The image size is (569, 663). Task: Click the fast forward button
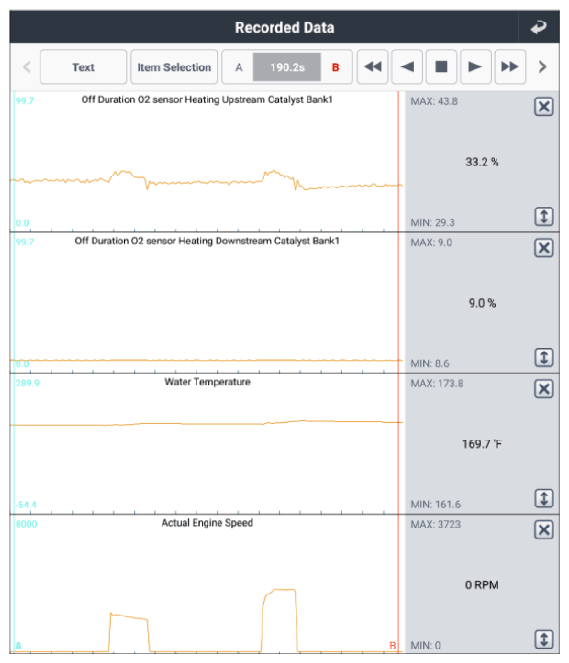click(x=510, y=67)
